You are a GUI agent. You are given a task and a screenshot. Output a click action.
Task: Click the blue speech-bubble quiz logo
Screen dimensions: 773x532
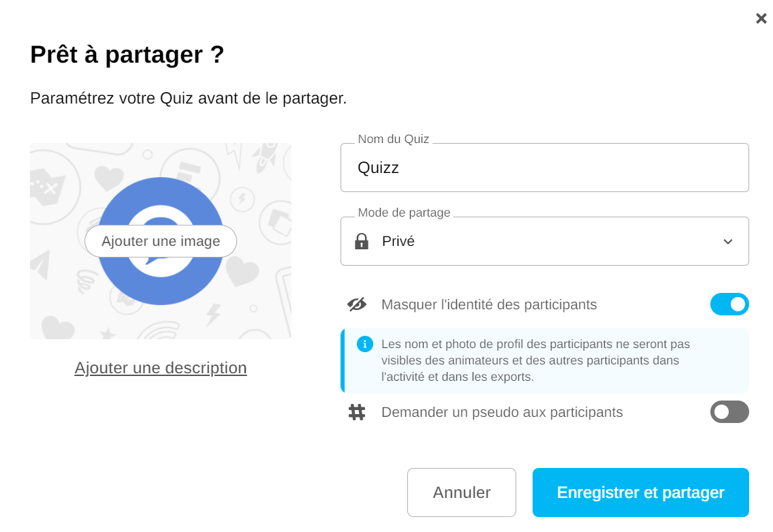(x=161, y=196)
